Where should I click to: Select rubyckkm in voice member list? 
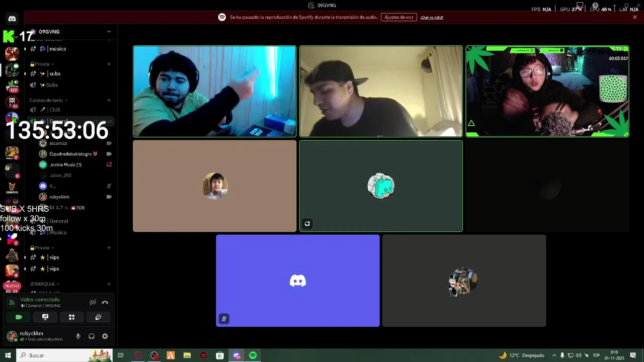click(x=75, y=197)
